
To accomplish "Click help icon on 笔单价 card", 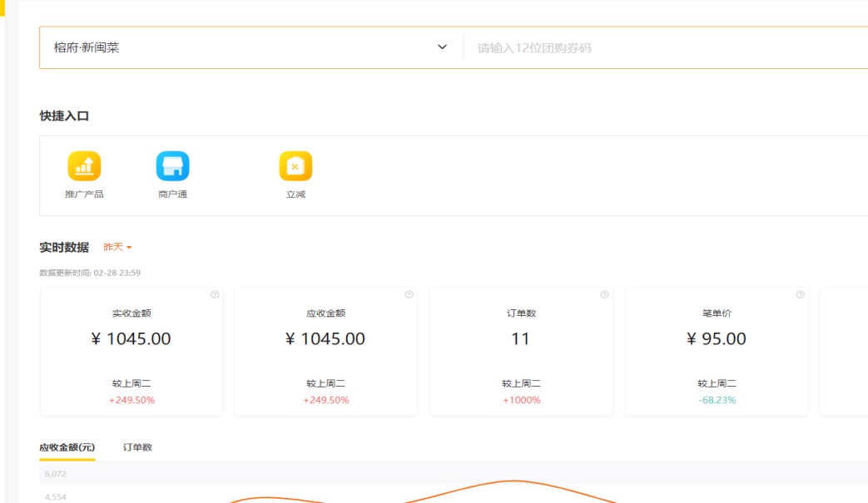I will point(800,294).
